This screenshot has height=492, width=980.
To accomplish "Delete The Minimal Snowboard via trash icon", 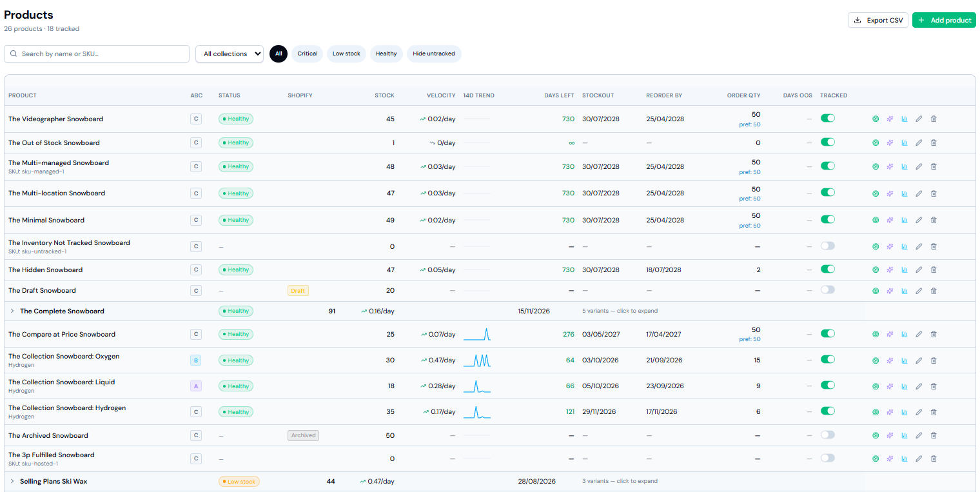I will click(x=934, y=220).
